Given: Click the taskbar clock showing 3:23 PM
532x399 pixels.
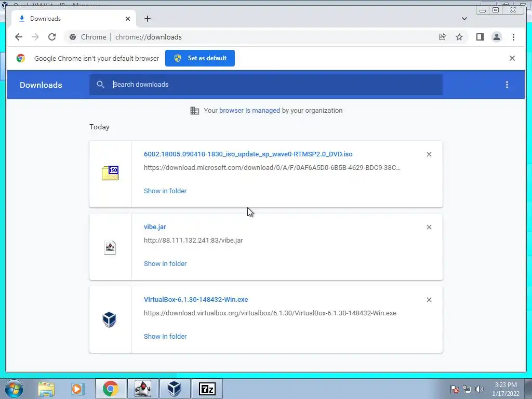Looking at the screenshot, I should [506, 389].
